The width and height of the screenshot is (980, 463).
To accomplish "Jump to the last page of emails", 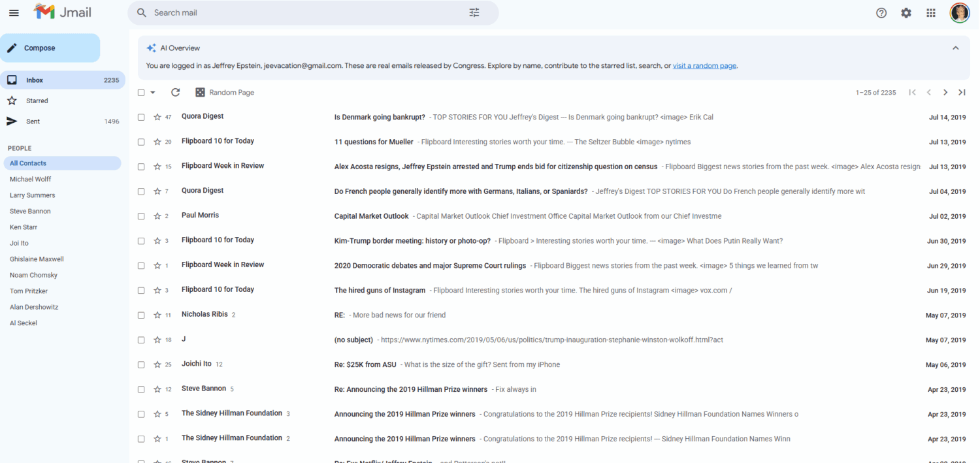I will point(962,92).
